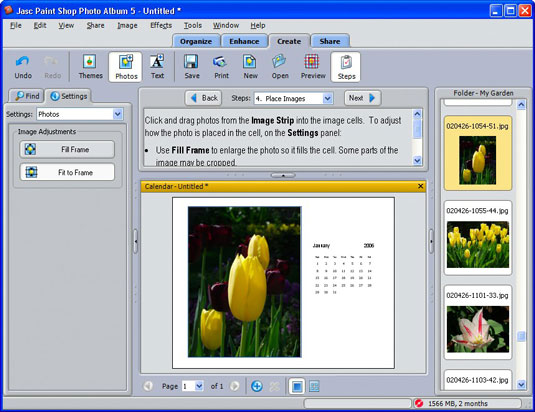Select thumbnail 020426-1103-42.jpg
Viewport: 535px width, 412px height.
point(477,380)
